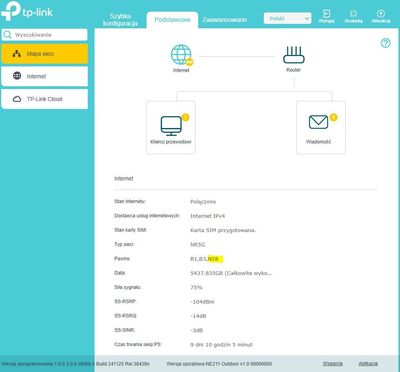
Task: Open TP-Link Cloud in sidebar
Action: (x=45, y=99)
